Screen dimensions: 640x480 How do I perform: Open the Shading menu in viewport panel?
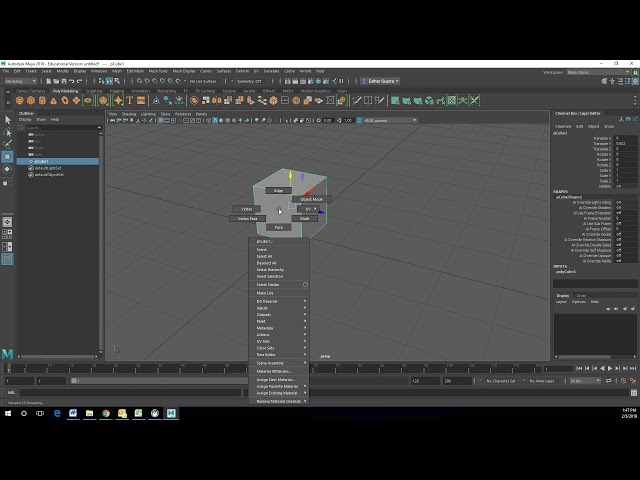point(129,114)
